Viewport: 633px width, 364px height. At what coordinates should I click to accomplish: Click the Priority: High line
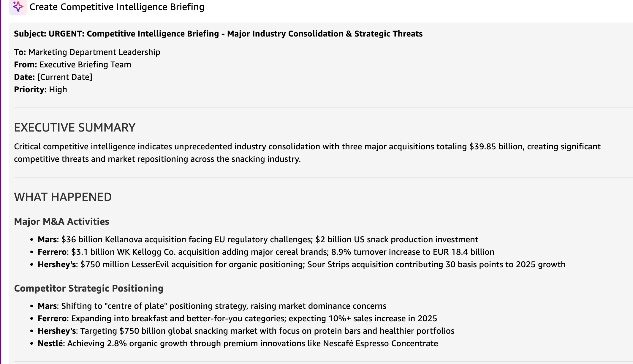point(40,89)
